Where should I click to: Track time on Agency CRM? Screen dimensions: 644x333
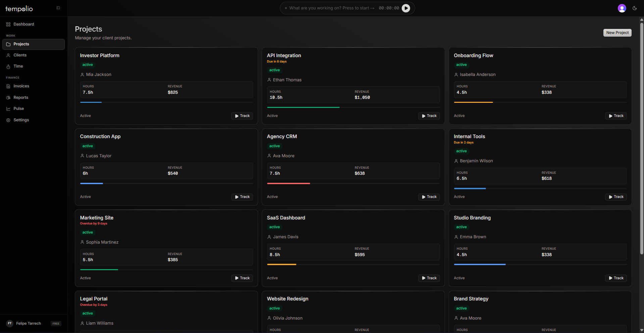429,197
